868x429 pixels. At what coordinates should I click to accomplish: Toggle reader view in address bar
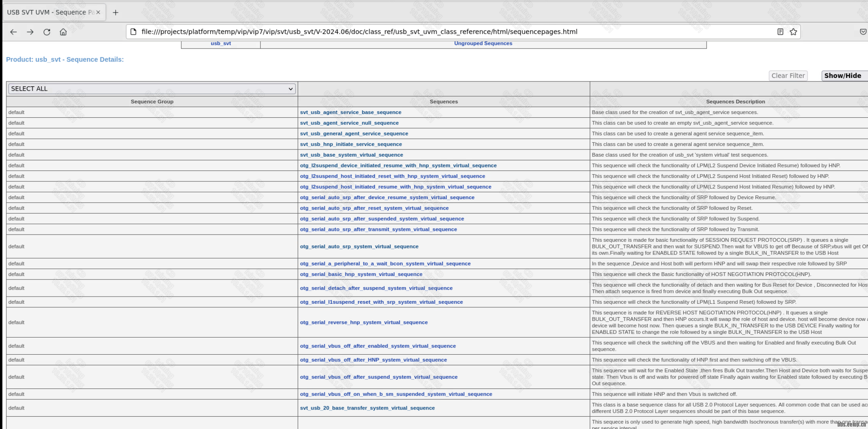pyautogui.click(x=780, y=32)
